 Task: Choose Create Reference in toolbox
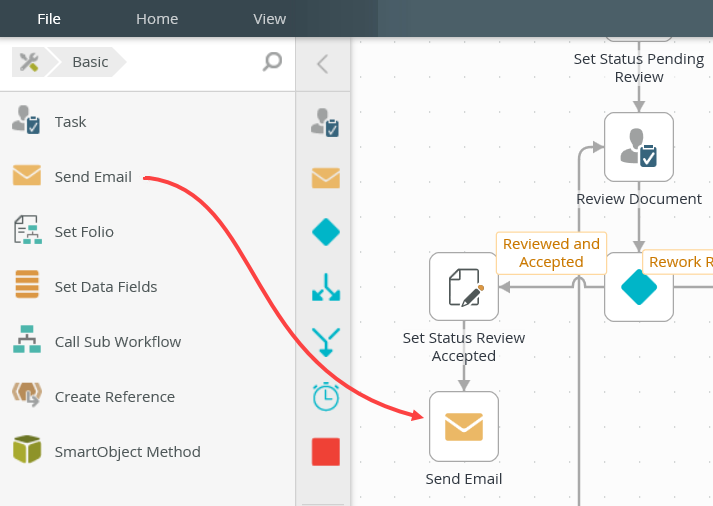[x=114, y=397]
